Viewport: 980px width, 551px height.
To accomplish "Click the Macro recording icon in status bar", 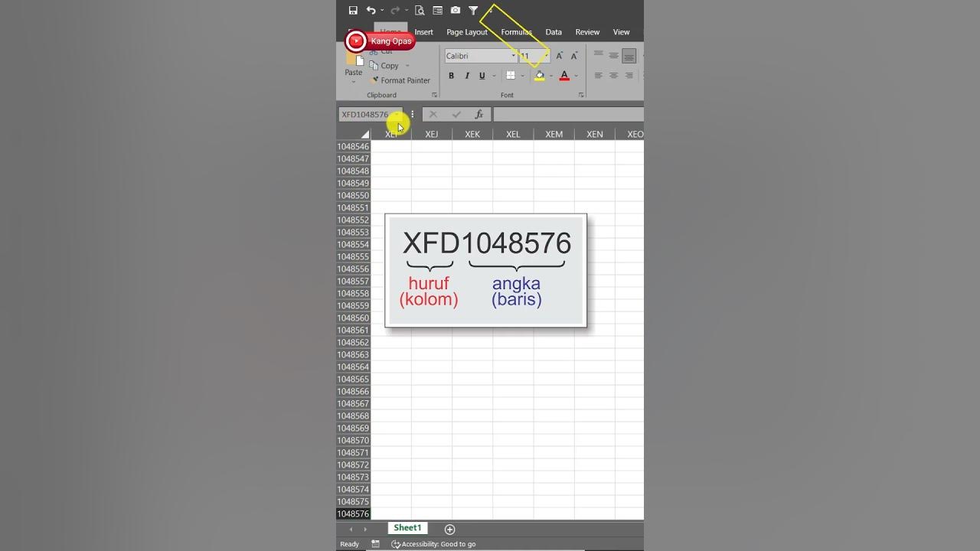I will pyautogui.click(x=375, y=544).
